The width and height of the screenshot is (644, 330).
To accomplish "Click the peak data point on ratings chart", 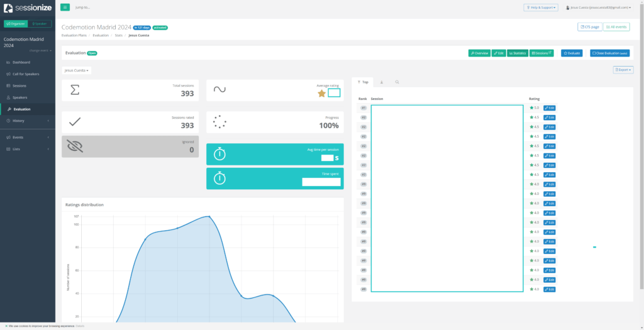I will tap(209, 216).
